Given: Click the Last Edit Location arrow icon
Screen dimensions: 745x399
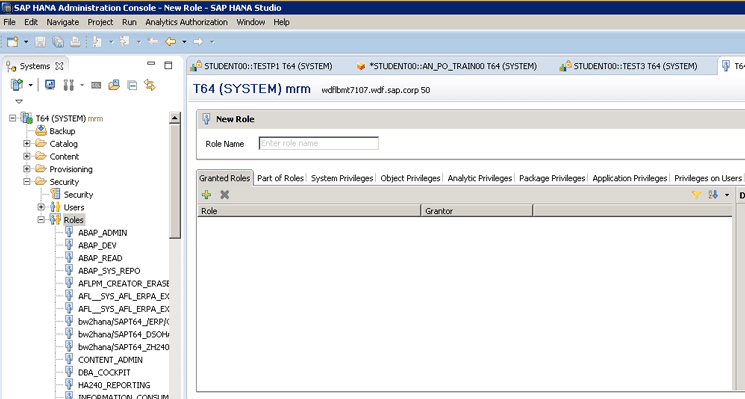Looking at the screenshot, I should (153, 42).
